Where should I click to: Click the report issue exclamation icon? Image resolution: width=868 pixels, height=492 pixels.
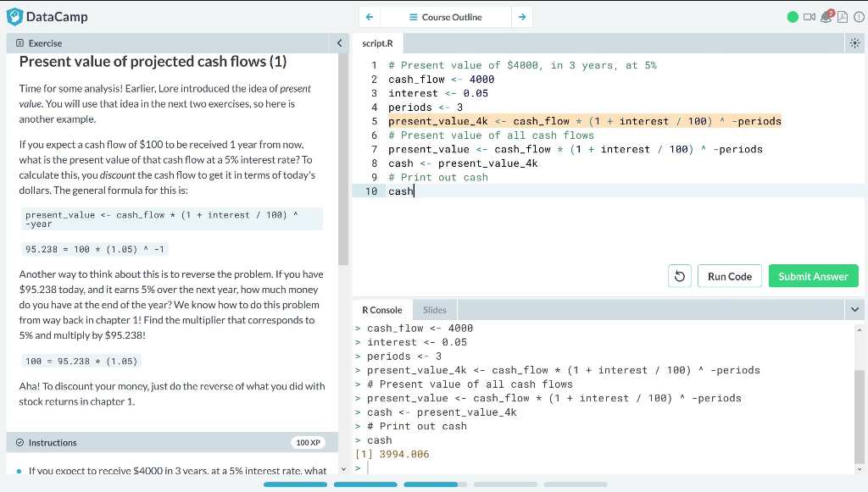pos(859,16)
